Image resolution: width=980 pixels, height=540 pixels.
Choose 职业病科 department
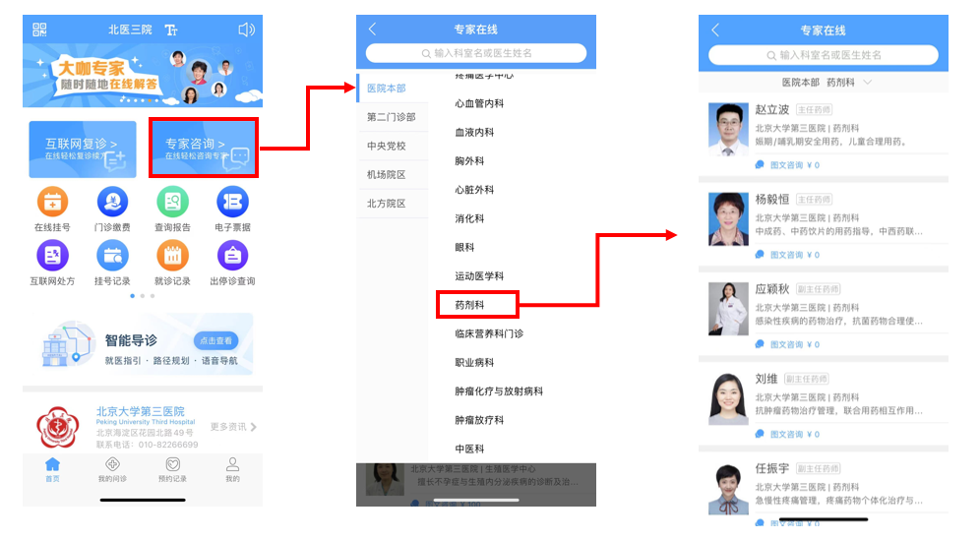[474, 363]
